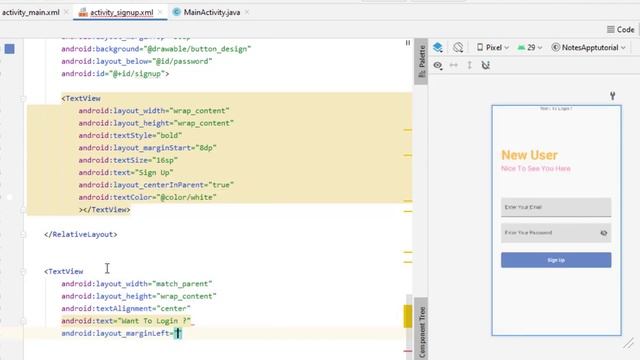The height and width of the screenshot is (360, 640).
Task: Click the Code view lines icon
Action: tap(611, 29)
